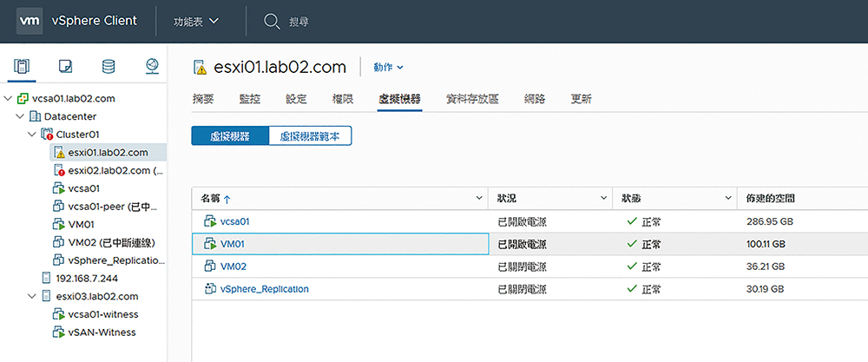Collapse the Datacenter tree node
Image resolution: width=868 pixels, height=362 pixels.
pos(20,116)
